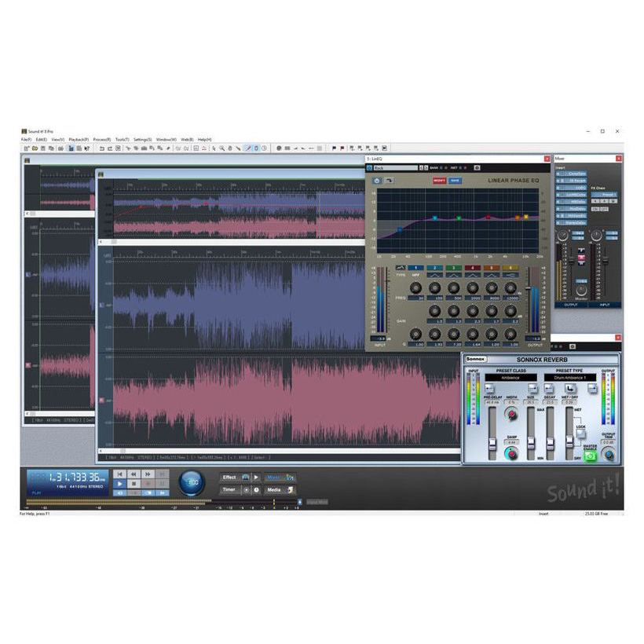
Task: Click the blue SAVE button in LinEQ
Action: (455, 181)
